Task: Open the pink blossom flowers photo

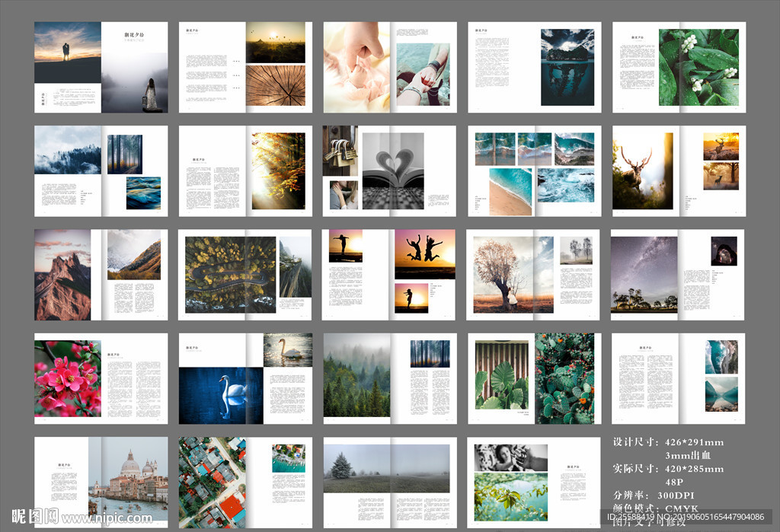Action: (x=68, y=379)
